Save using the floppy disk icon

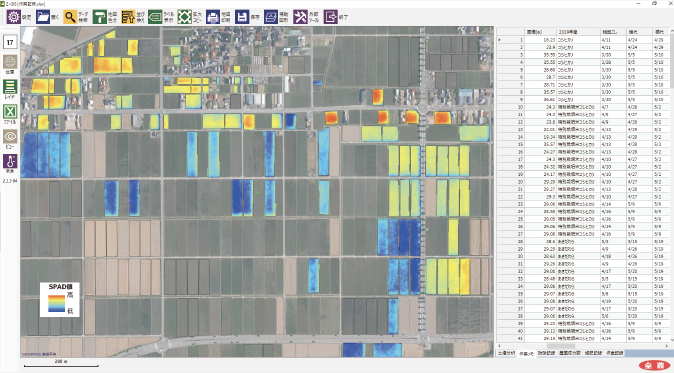coord(242,17)
